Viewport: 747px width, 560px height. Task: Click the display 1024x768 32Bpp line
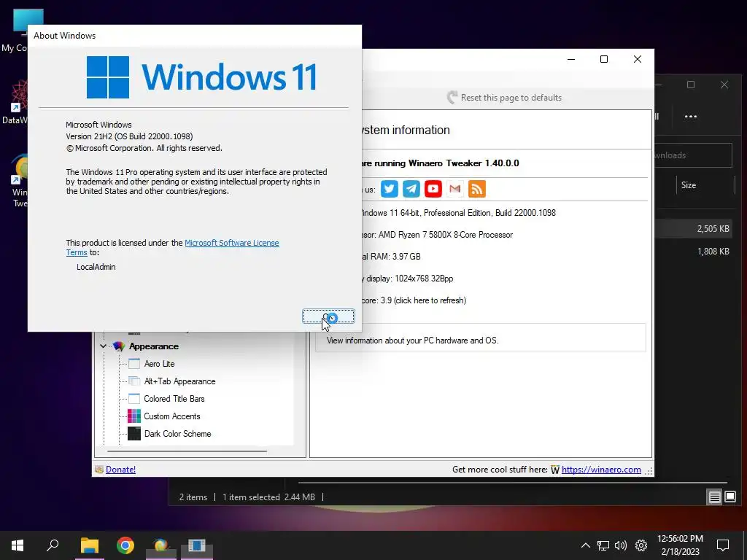407,279
